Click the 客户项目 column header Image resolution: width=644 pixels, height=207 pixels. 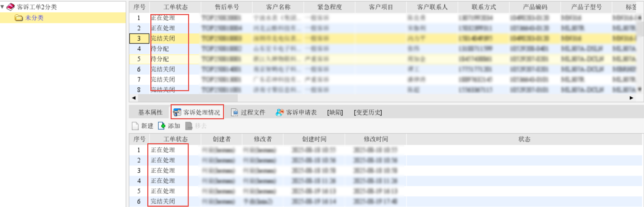point(381,7)
